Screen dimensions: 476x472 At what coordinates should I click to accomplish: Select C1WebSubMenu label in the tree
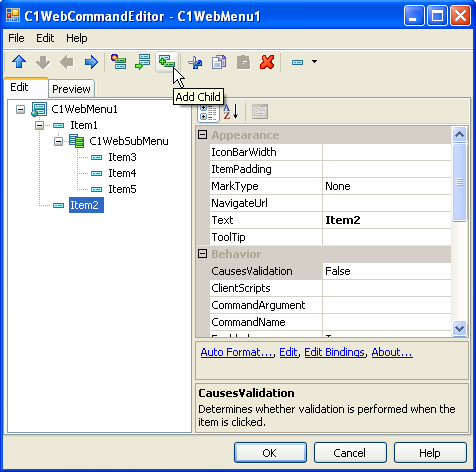coord(129,141)
